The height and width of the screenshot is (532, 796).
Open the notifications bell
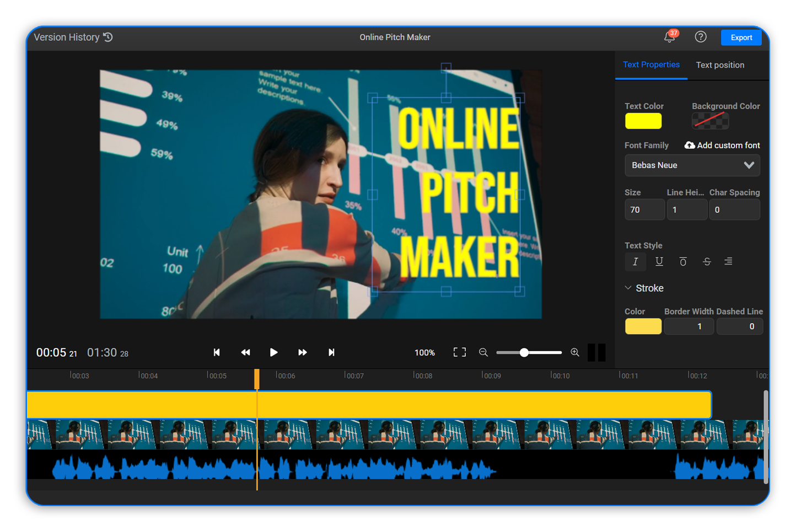point(669,37)
